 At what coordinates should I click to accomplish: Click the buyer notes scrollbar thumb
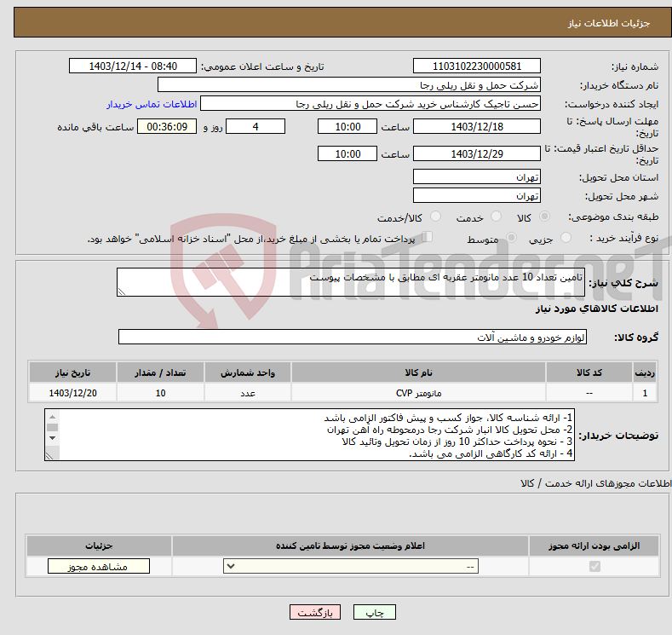[x=52, y=428]
